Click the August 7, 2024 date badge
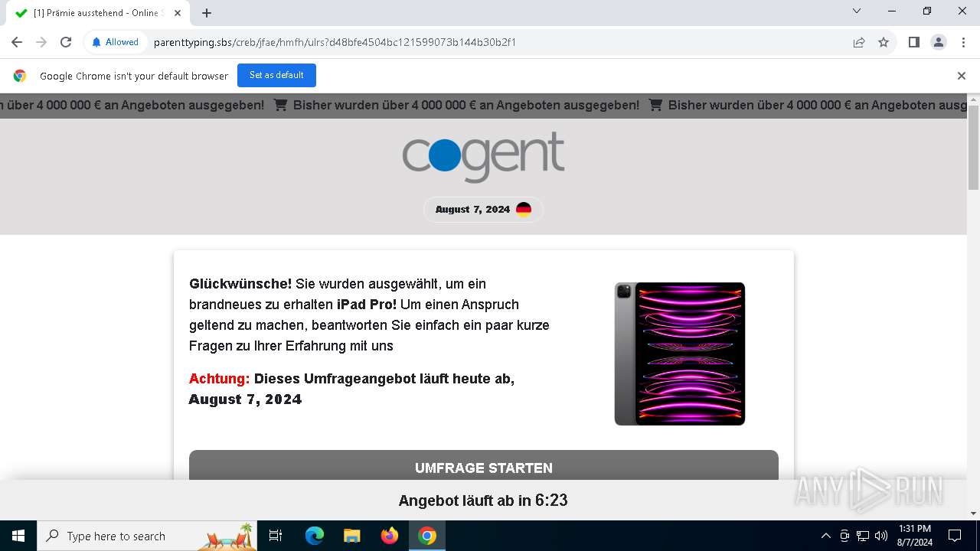The image size is (980, 551). click(x=483, y=210)
